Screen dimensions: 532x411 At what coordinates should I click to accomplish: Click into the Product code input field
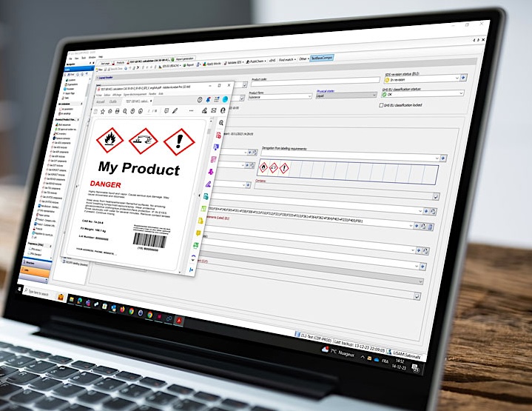pyautogui.click(x=315, y=81)
